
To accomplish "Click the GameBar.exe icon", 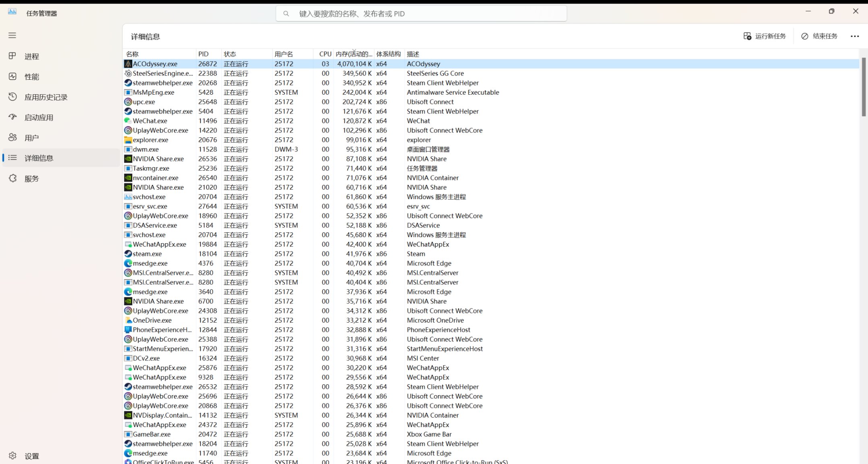I will (x=128, y=434).
